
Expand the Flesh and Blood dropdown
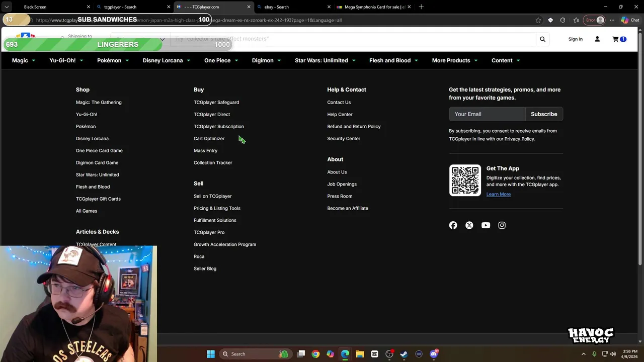point(393,60)
